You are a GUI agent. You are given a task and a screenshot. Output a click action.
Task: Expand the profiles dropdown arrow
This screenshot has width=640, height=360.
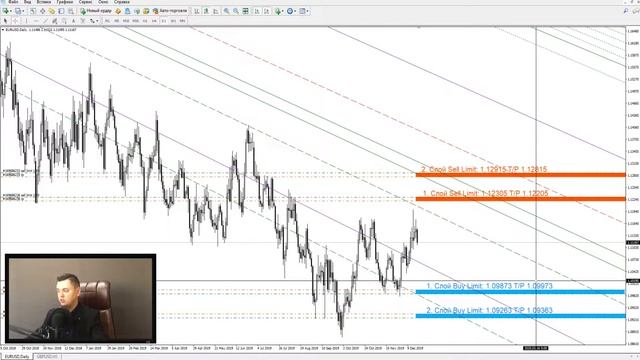pyautogui.click(x=23, y=11)
